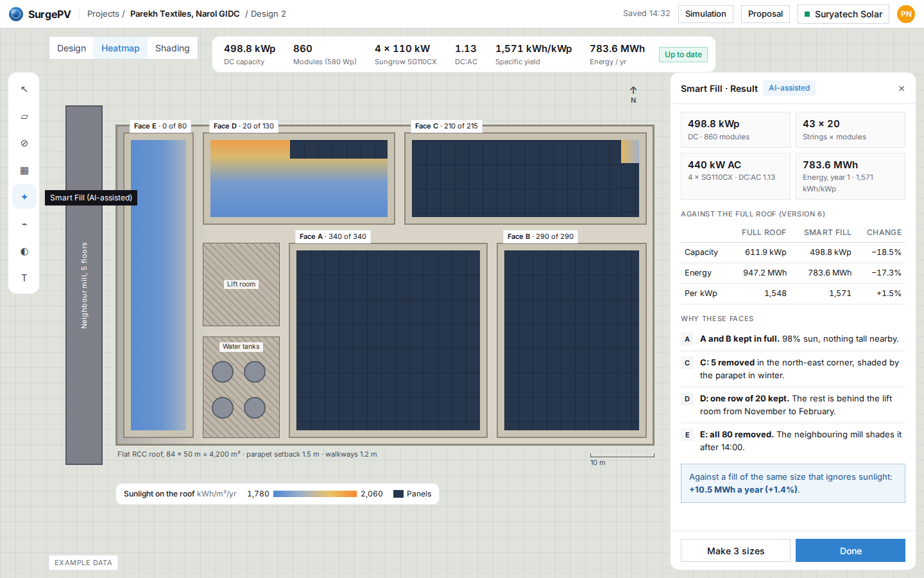
Task: Click the Per kWp change value +1.5%
Action: point(889,293)
